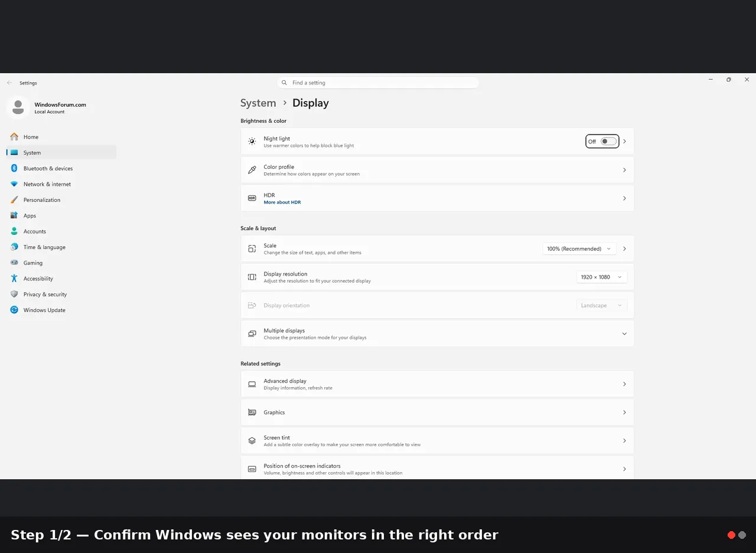Open custom Scale options chevron
The width and height of the screenshot is (756, 553).
[x=624, y=249]
